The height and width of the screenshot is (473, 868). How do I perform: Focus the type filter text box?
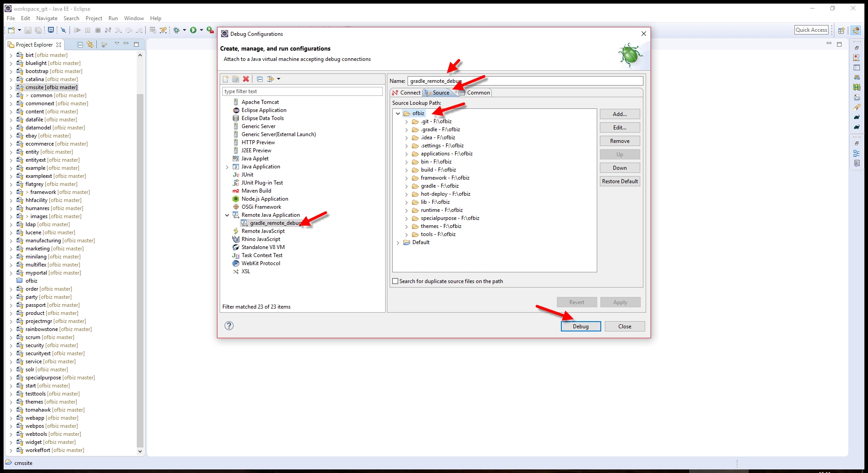302,91
